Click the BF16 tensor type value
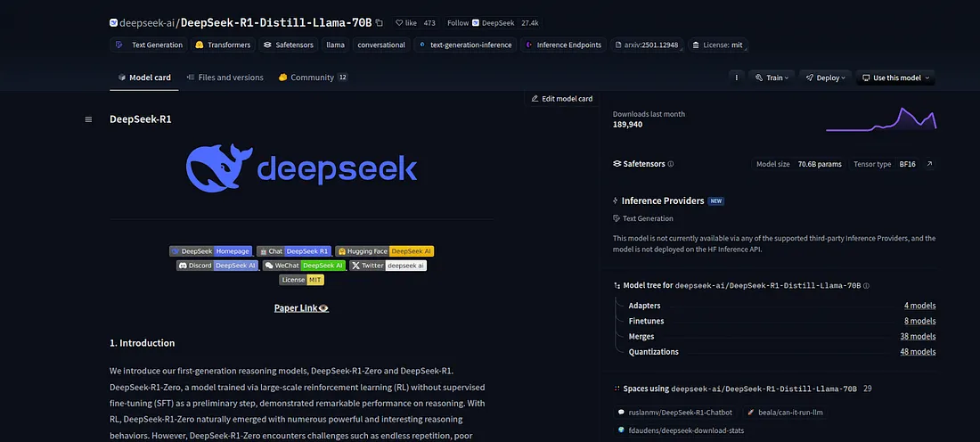Screen dimensions: 980x442 [908, 165]
